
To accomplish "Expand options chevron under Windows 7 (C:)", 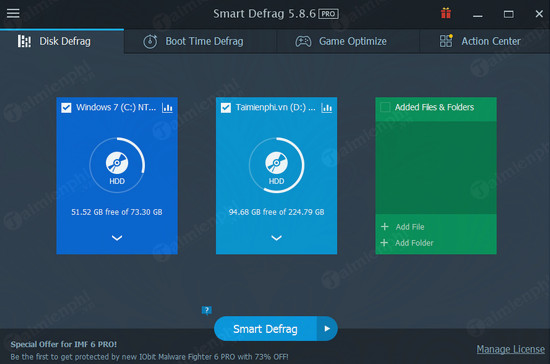I will [x=117, y=238].
